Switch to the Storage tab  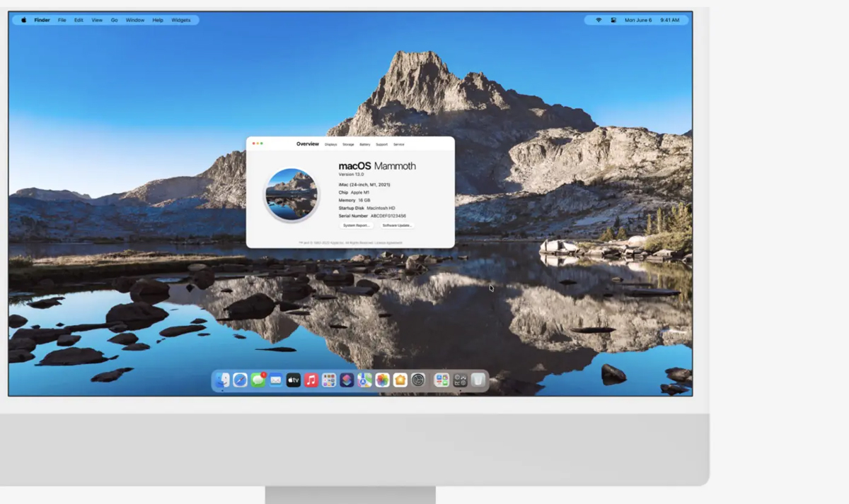(x=348, y=144)
